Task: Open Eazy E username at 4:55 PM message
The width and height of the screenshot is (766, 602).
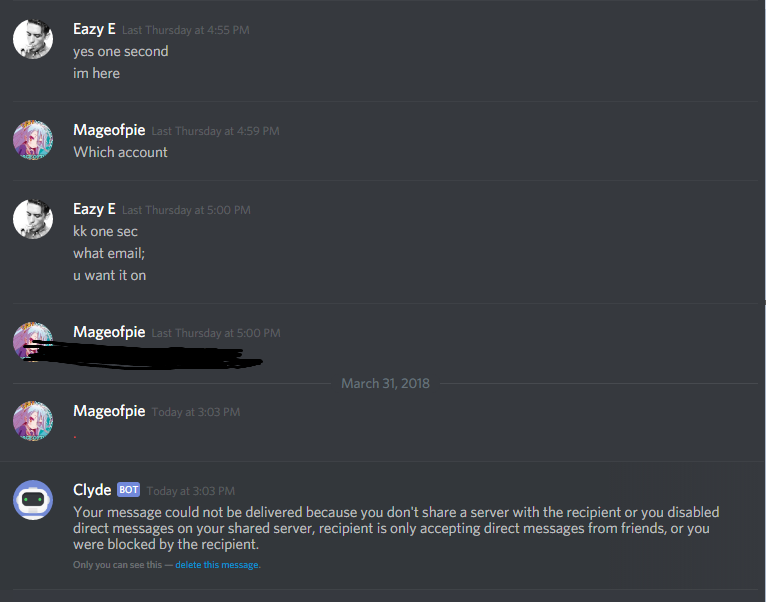Action: click(94, 29)
